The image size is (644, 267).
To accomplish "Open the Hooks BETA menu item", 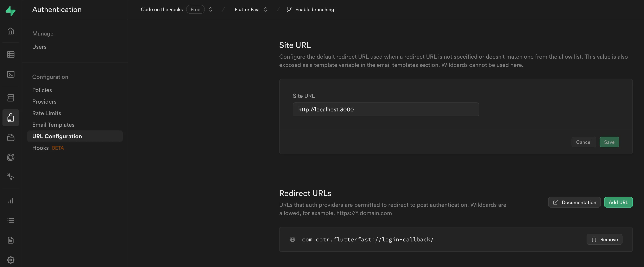I will click(x=48, y=148).
